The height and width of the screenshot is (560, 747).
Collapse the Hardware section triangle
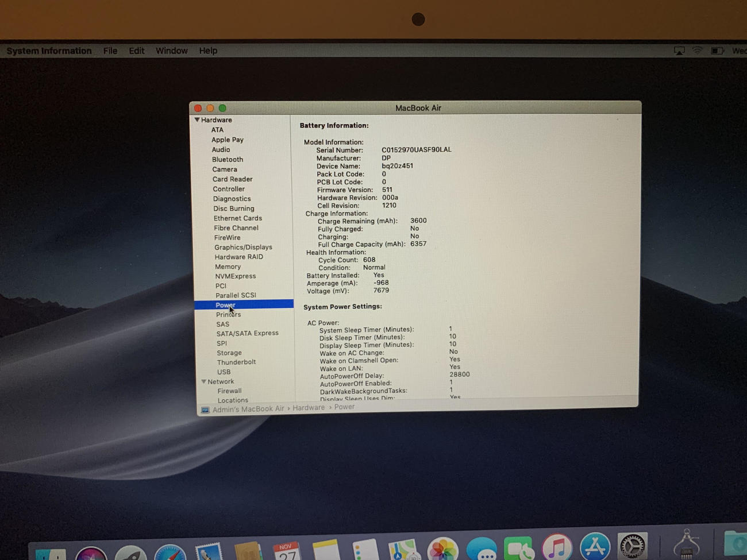tap(197, 119)
